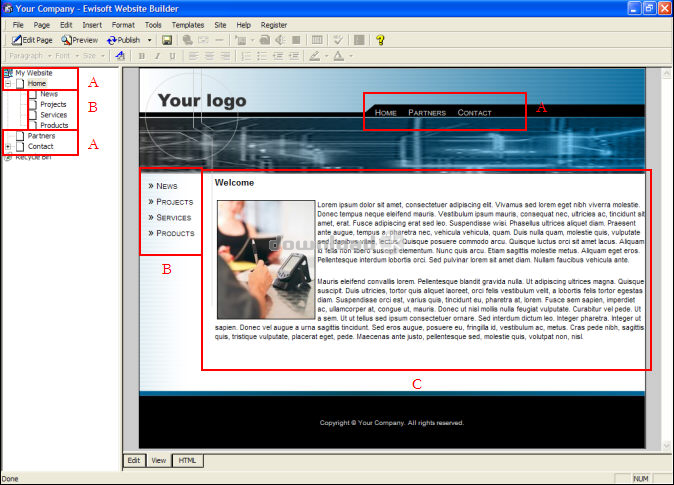The image size is (674, 485).
Task: Center align text
Action: coord(209,56)
